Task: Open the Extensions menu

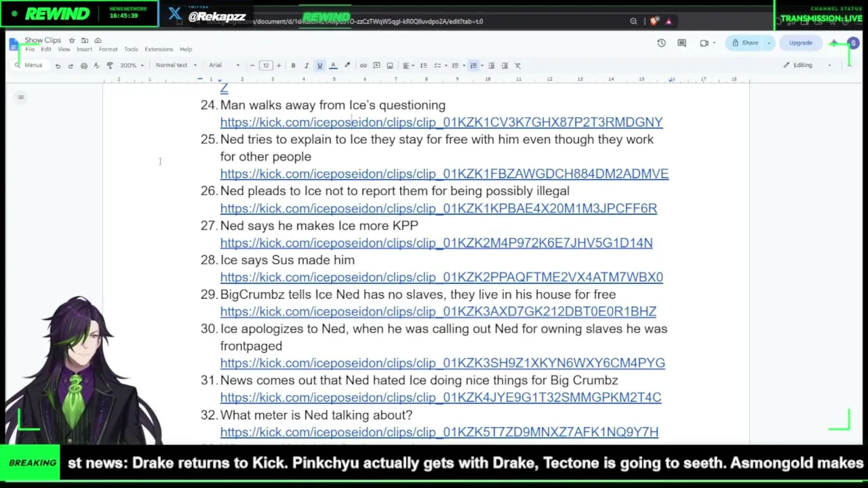Action: [159, 49]
